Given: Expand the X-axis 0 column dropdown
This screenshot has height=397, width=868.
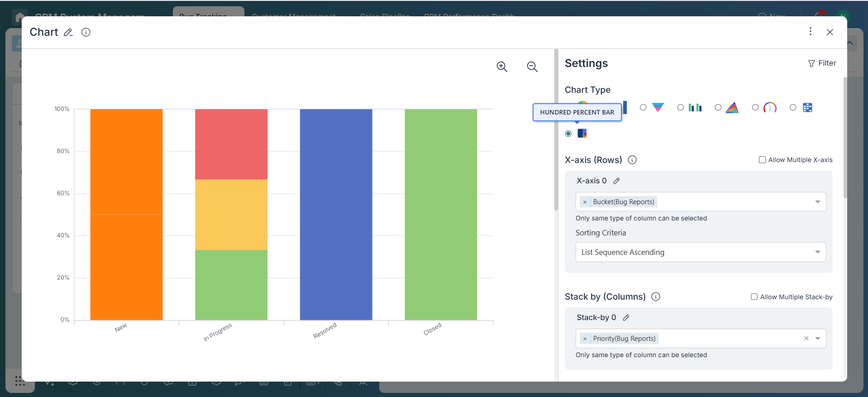Looking at the screenshot, I should (x=818, y=202).
